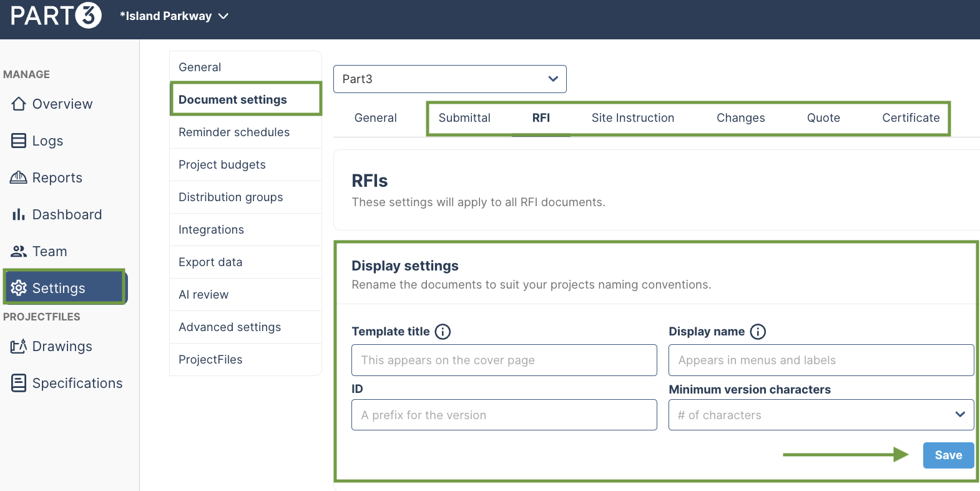Click the Team people icon
The image size is (980, 491).
[x=19, y=251]
